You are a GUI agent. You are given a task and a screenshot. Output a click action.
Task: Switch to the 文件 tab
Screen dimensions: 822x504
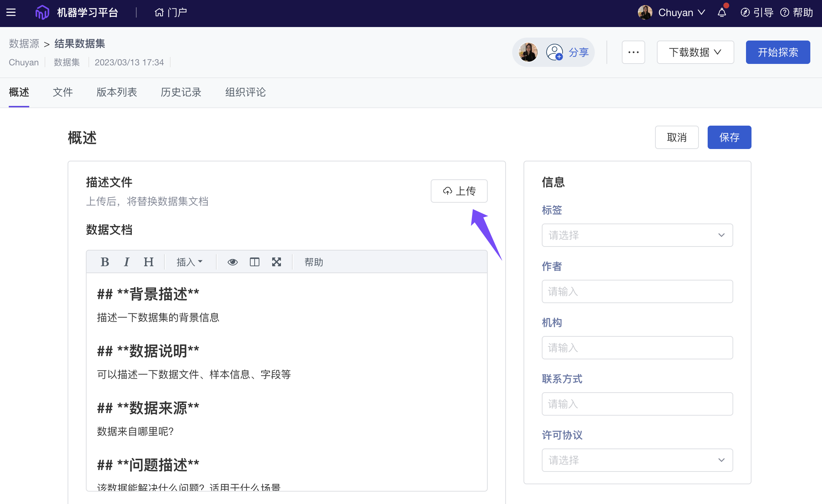(x=63, y=92)
